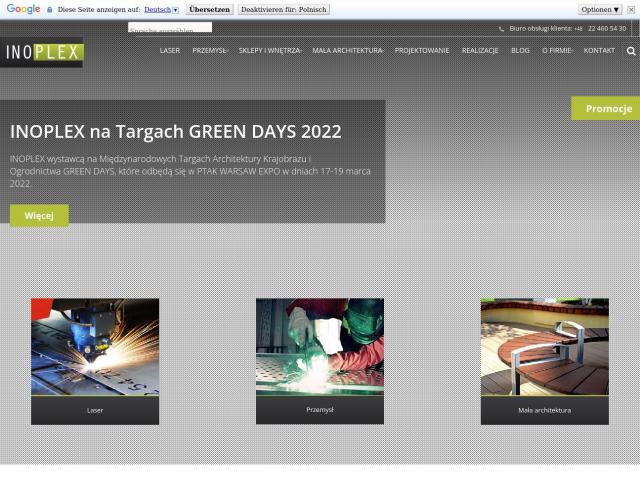Expand the PRZEMYSŁ menu
The width and height of the screenshot is (640, 480).
click(x=210, y=51)
